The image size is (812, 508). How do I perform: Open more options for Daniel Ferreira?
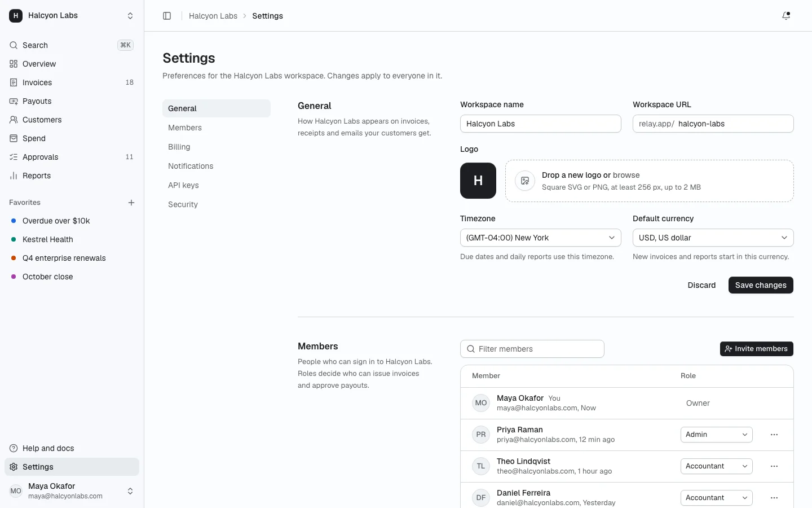tap(774, 498)
